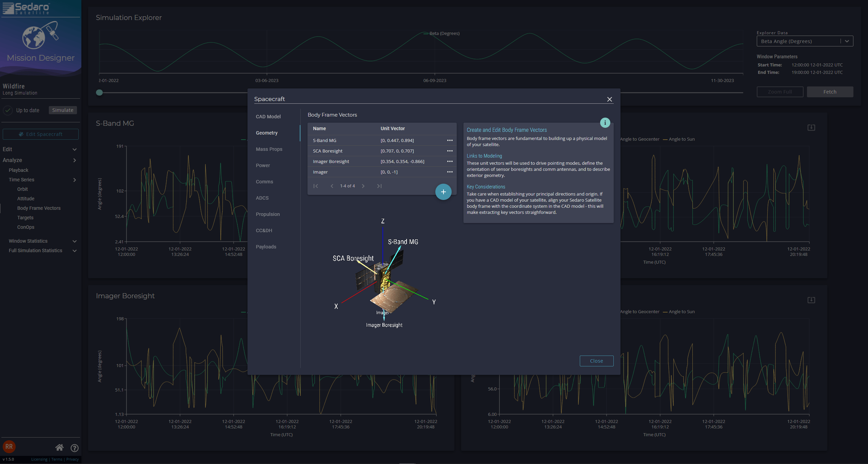
Task: Click the info icon in the help panel
Action: tap(605, 123)
